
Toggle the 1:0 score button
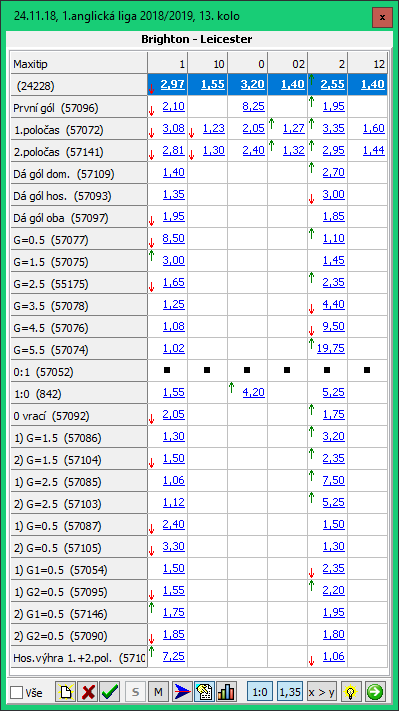[x=260, y=692]
